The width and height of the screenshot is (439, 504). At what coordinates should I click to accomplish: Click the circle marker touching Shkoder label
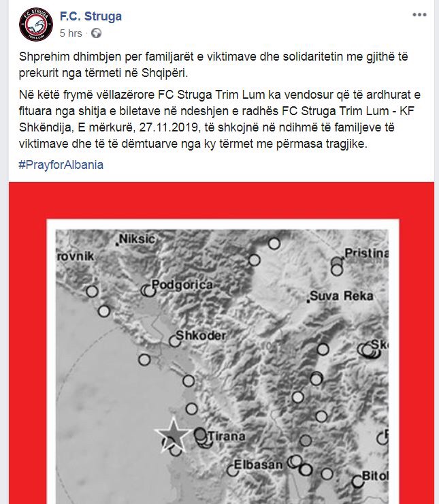pos(175,341)
